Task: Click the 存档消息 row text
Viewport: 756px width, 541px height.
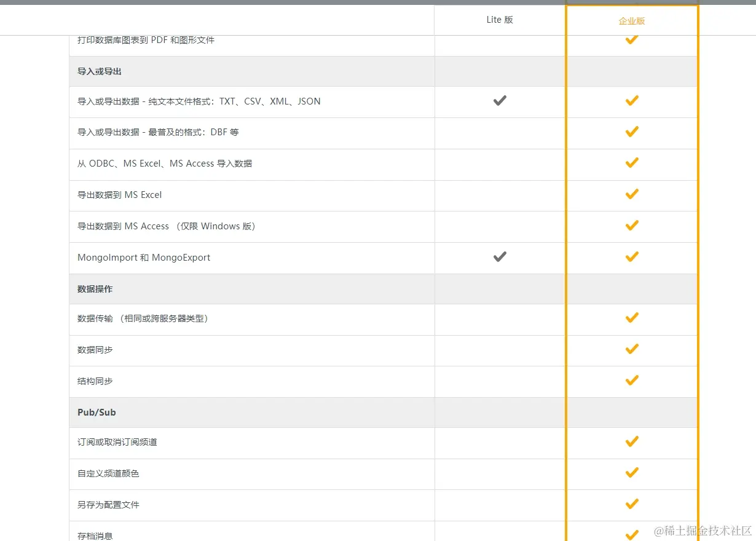Action: point(95,536)
